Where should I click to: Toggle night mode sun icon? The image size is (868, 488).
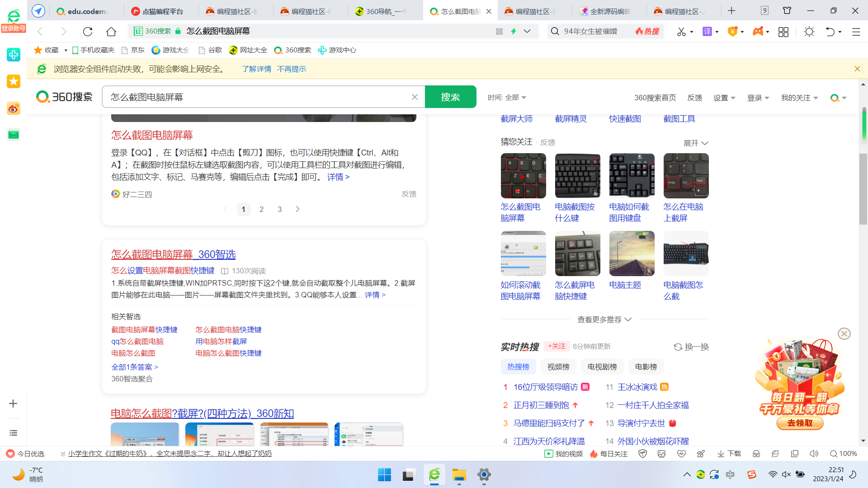[x=809, y=32]
